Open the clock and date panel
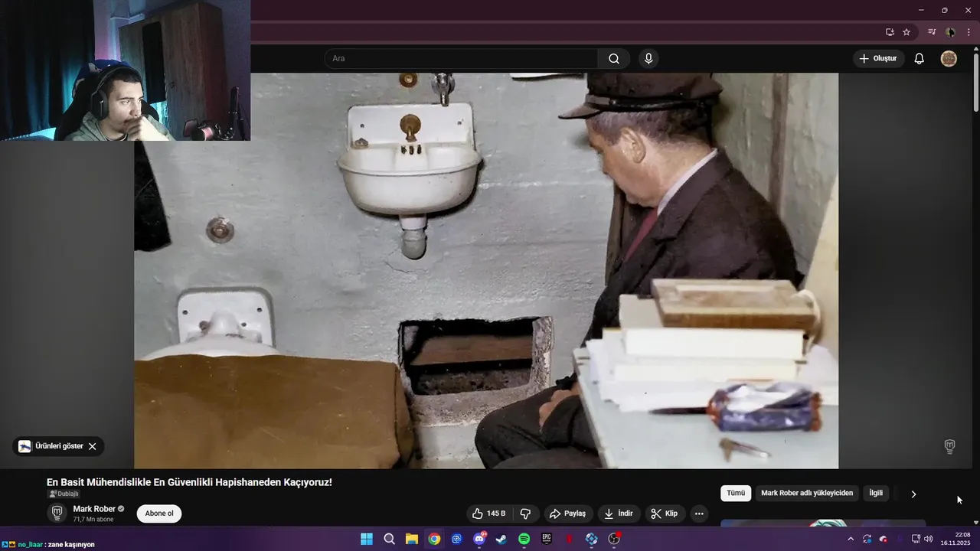 click(x=955, y=539)
